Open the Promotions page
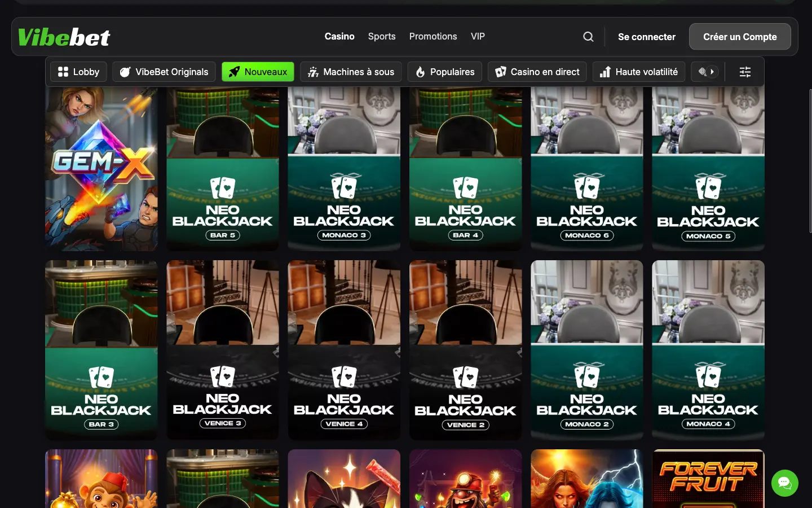This screenshot has width=812, height=508. 433,36
